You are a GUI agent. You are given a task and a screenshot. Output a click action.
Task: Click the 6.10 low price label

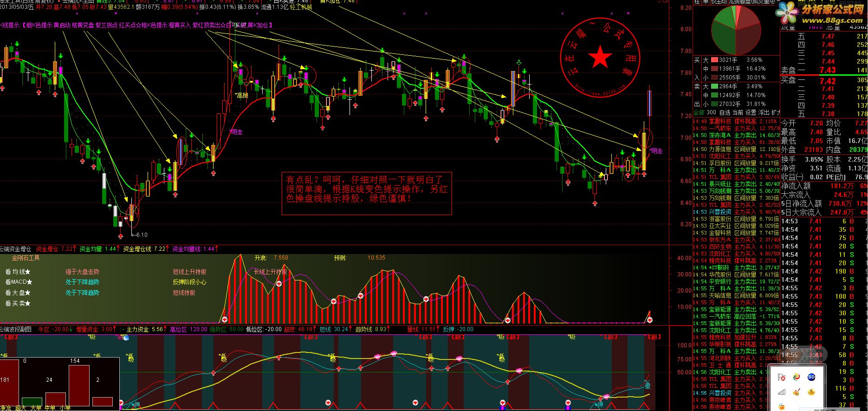click(x=141, y=235)
